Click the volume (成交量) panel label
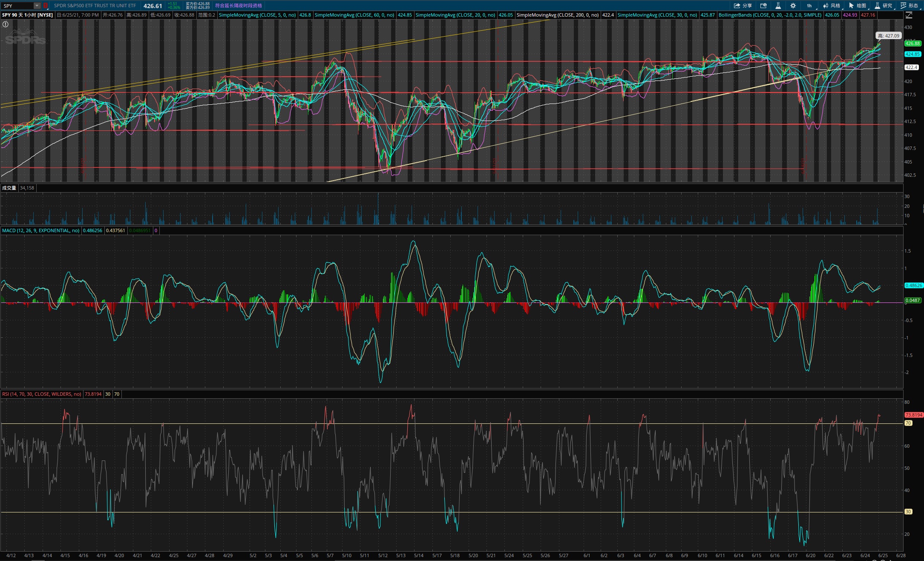 point(9,188)
